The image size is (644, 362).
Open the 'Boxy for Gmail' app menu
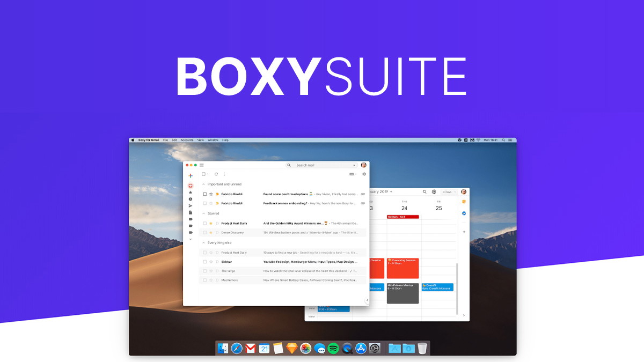[149, 140]
